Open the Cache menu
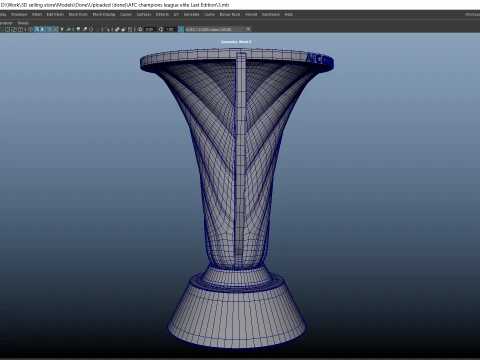This screenshot has height=360, width=480. tap(209, 14)
